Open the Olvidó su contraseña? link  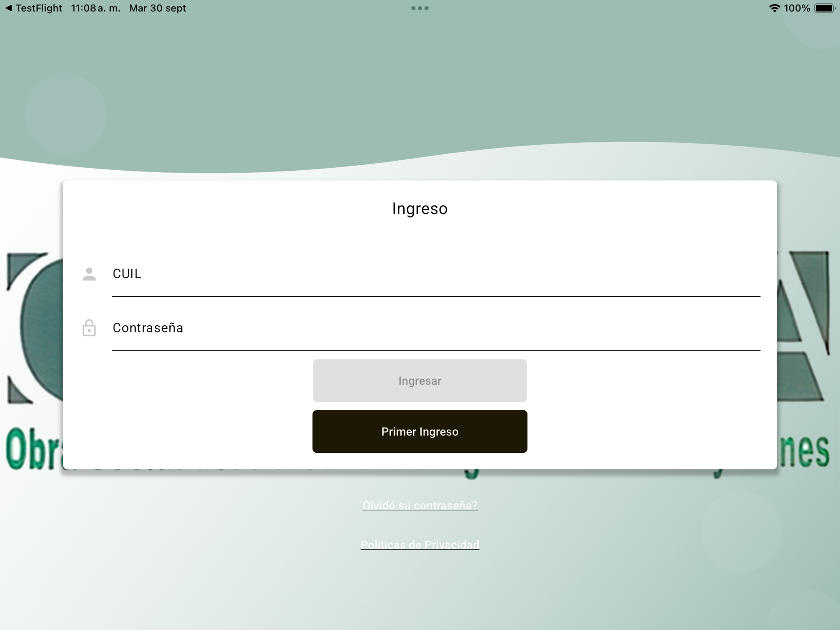pyautogui.click(x=420, y=505)
